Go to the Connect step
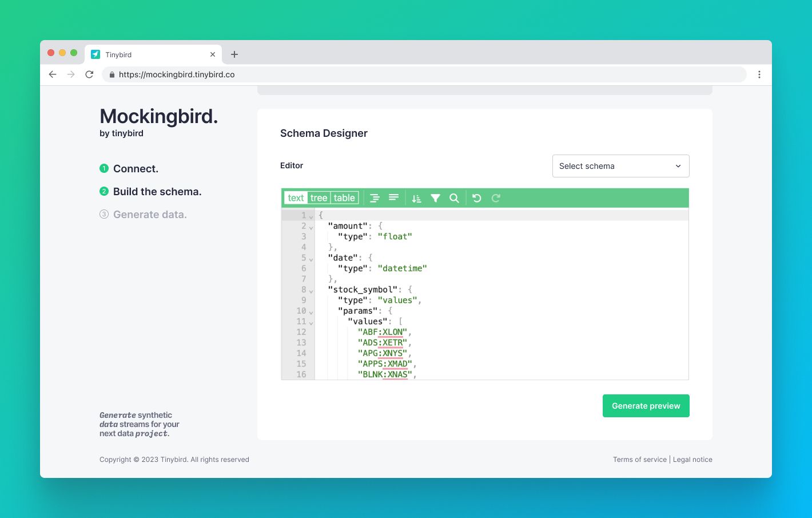The image size is (812, 518). click(136, 169)
